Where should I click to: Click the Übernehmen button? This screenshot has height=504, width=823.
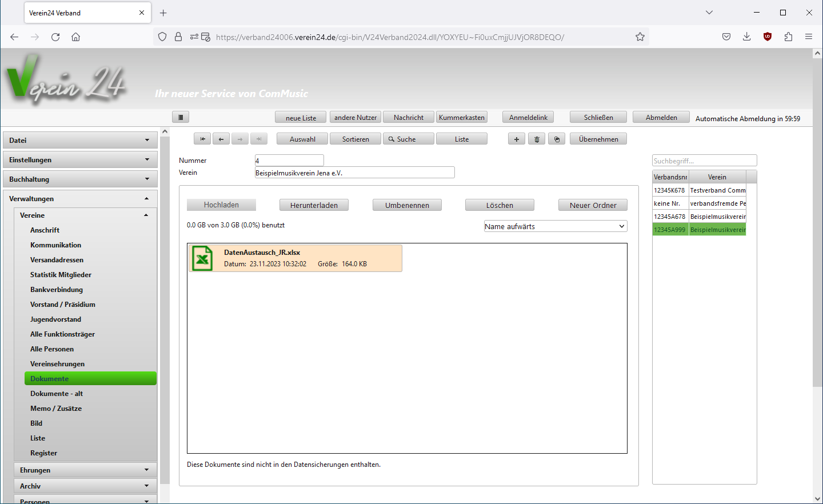tap(598, 139)
